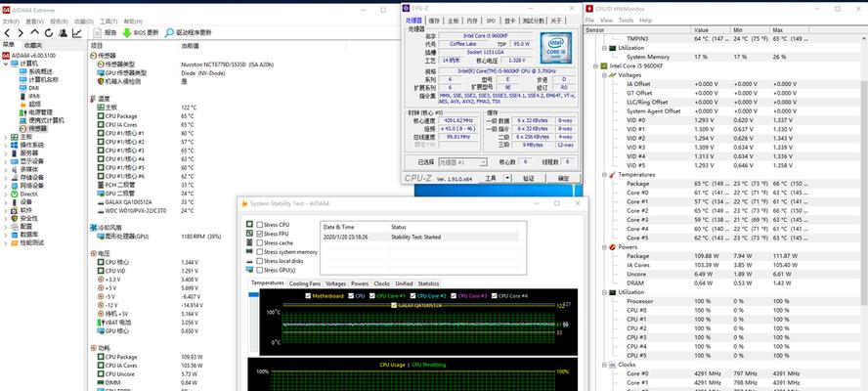Toggle the CPU Core #4 graph checkbox

pos(495,296)
